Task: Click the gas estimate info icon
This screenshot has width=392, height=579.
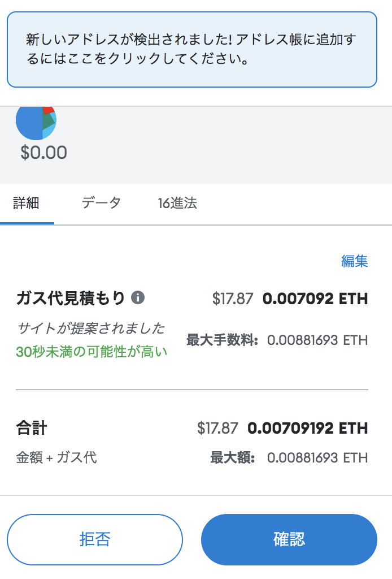Action: 138,297
